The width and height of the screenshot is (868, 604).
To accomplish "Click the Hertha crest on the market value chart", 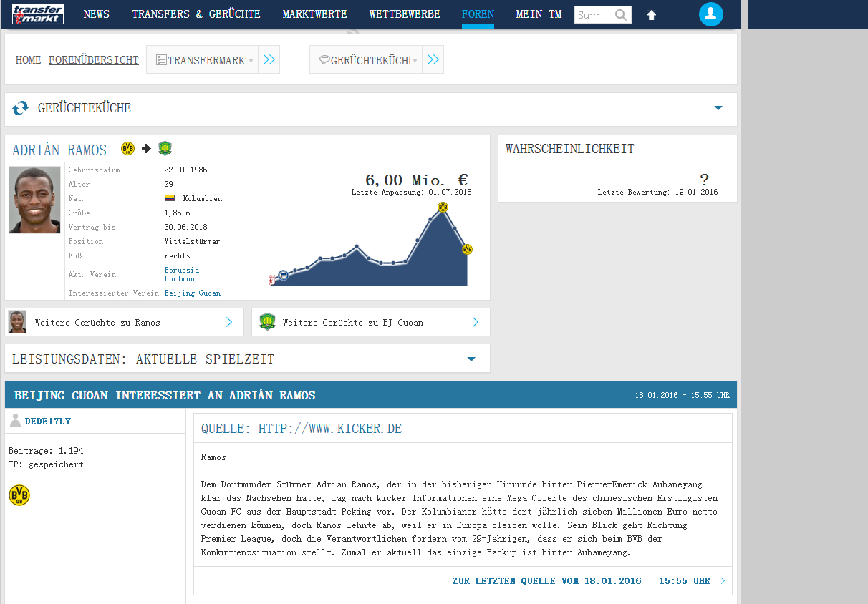I will (x=283, y=274).
